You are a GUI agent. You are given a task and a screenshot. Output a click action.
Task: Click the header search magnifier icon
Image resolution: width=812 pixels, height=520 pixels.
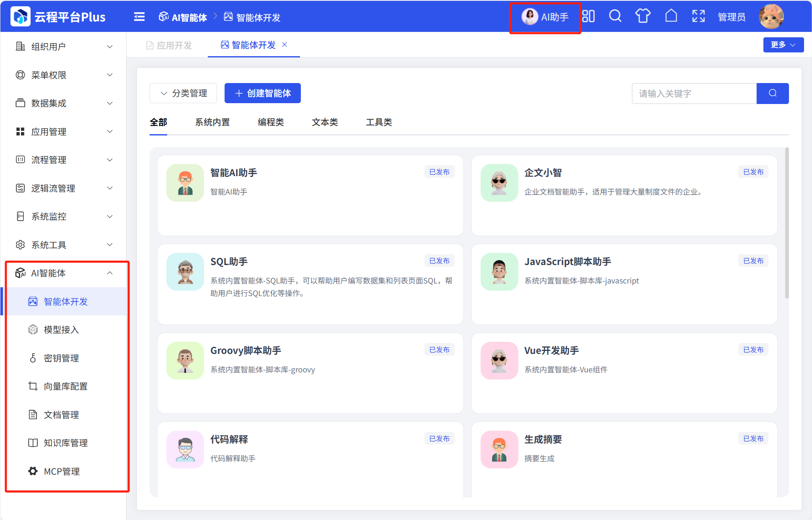[615, 16]
